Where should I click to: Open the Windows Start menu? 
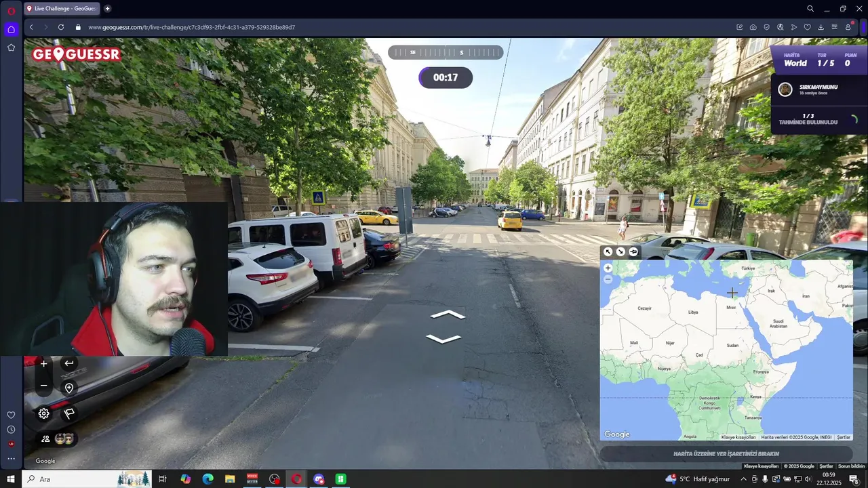pyautogui.click(x=11, y=479)
